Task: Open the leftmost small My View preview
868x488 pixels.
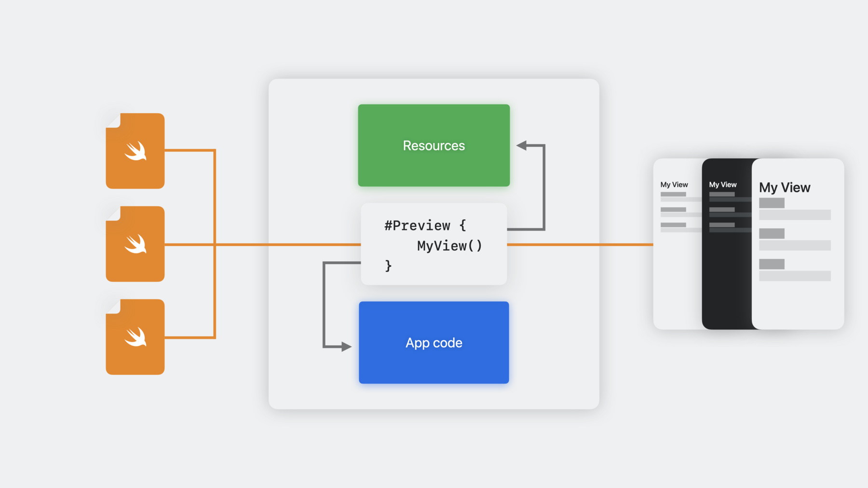Action: (x=678, y=244)
